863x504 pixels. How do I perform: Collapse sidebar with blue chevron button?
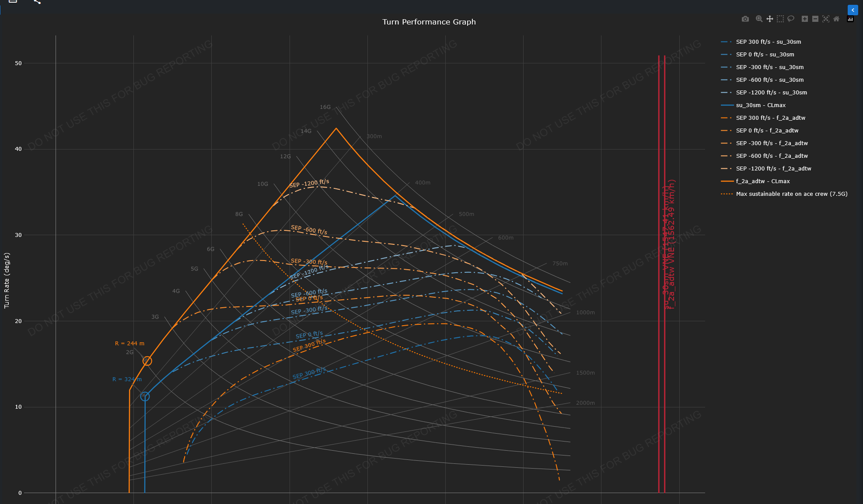pos(853,10)
